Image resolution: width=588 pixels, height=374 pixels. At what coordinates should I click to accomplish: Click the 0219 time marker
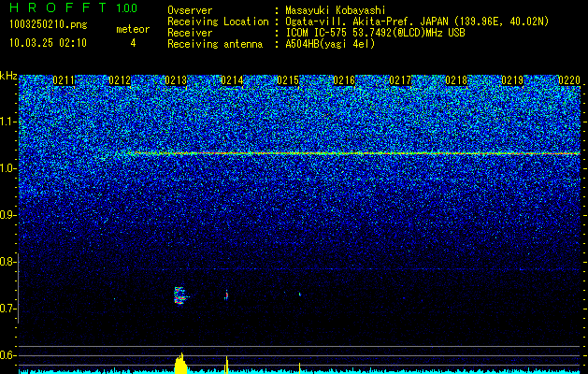[x=512, y=80]
